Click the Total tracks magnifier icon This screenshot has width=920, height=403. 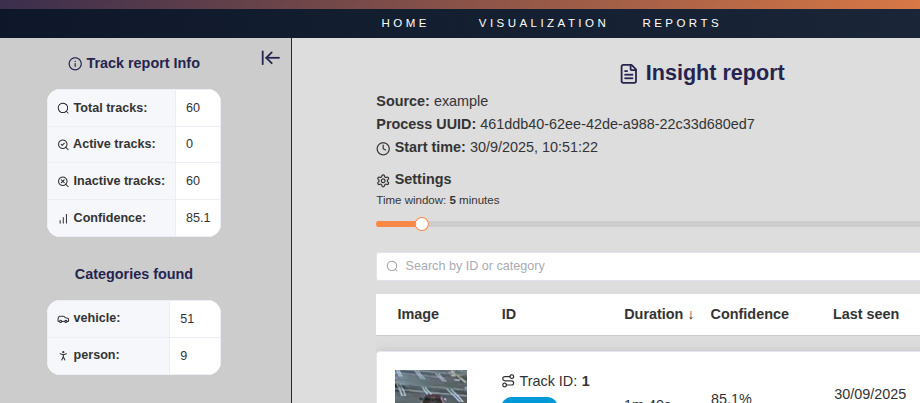[63, 108]
